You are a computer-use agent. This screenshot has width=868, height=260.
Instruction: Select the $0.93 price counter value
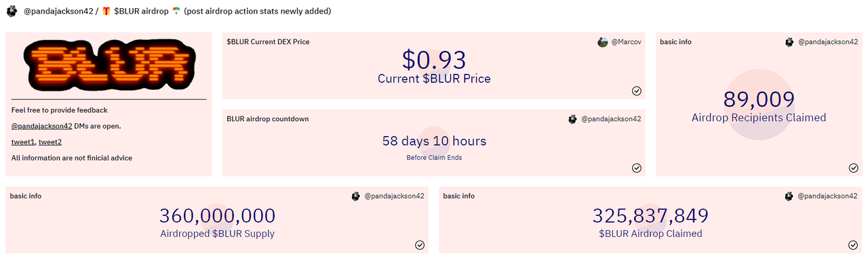(x=434, y=60)
